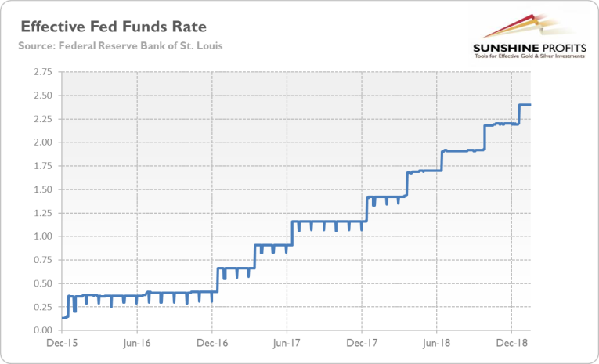Click the Federal Reserve Bank source text

[120, 45]
